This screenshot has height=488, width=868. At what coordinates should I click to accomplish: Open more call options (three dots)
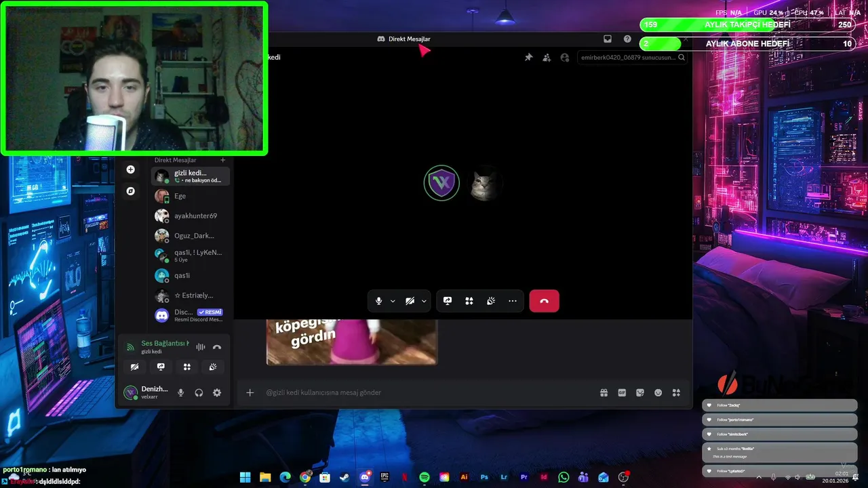coord(513,301)
